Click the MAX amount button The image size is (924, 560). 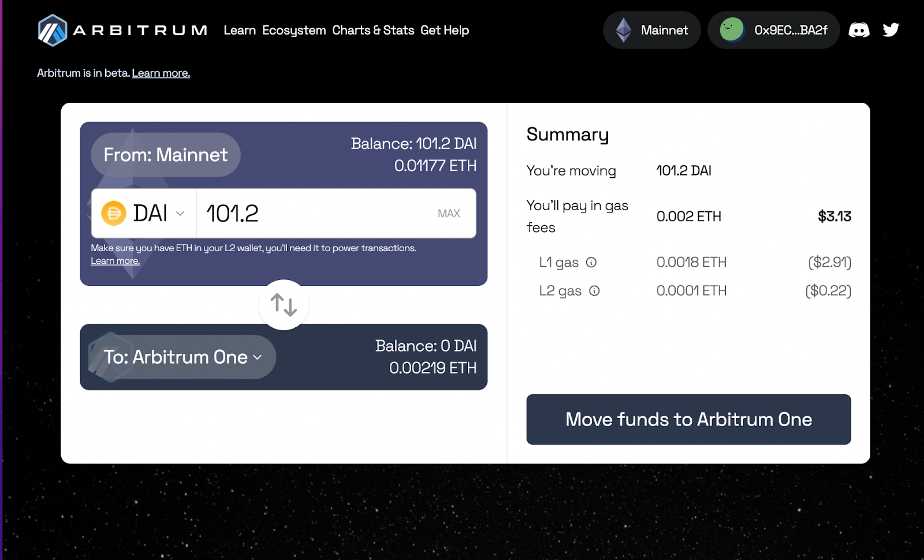tap(449, 214)
